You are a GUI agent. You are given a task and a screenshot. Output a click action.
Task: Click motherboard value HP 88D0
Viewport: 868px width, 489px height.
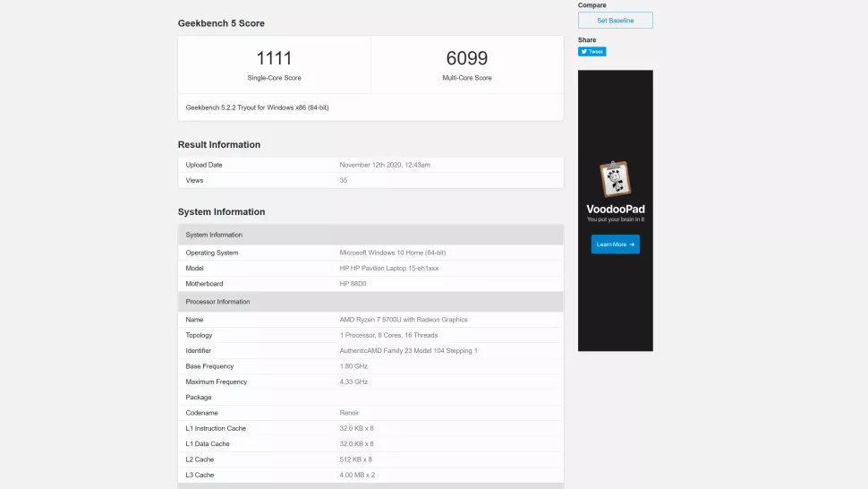pyautogui.click(x=353, y=284)
